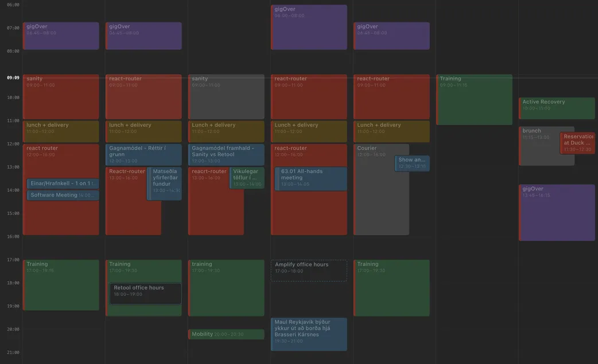Open the gigOver event starting at 06:00
598x364 pixels.
coord(309,26)
